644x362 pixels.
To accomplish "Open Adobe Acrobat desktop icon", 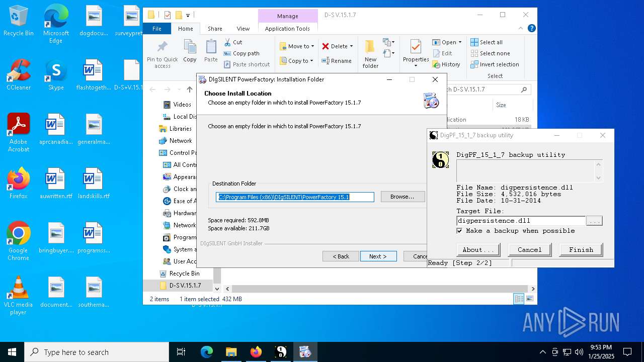I will [19, 133].
